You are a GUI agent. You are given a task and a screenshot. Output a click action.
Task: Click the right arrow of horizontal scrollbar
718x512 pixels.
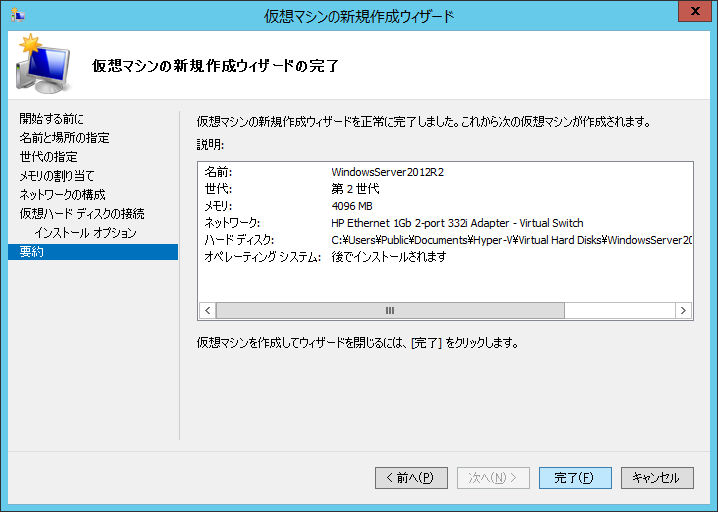pos(684,311)
